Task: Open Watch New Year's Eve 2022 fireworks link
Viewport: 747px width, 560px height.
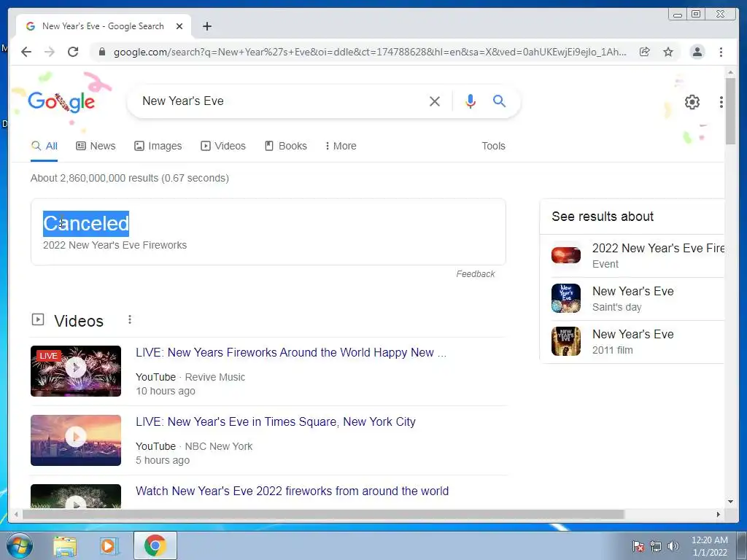Action: 292,491
